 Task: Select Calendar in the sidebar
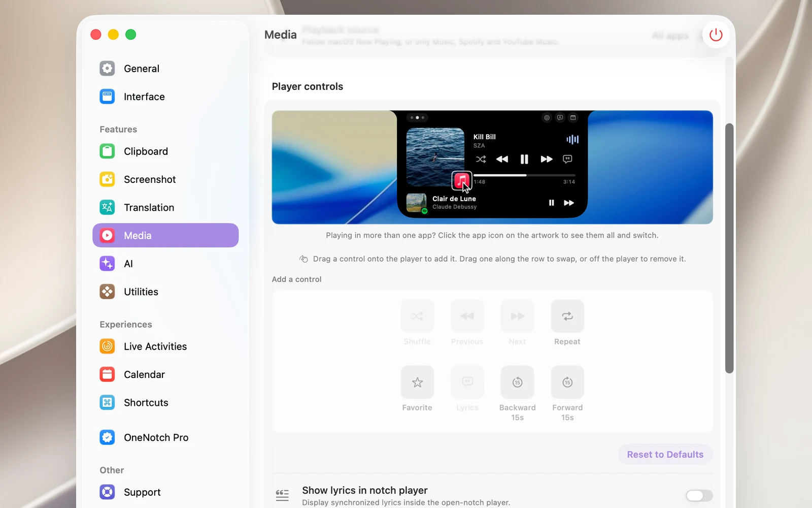point(165,374)
